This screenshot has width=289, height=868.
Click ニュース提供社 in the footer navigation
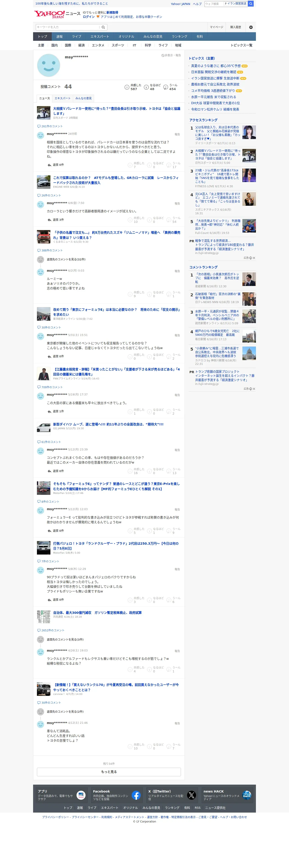[x=215, y=808]
